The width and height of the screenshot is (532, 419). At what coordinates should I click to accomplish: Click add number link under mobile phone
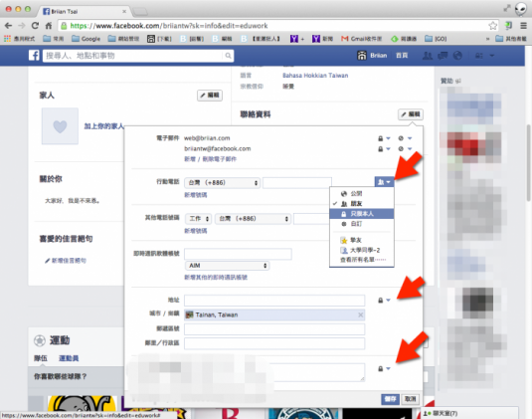196,195
